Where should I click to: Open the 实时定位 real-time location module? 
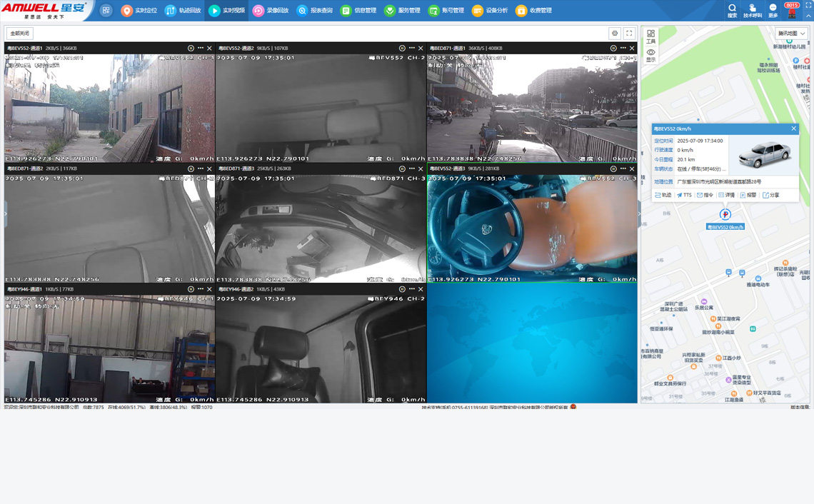tap(139, 11)
